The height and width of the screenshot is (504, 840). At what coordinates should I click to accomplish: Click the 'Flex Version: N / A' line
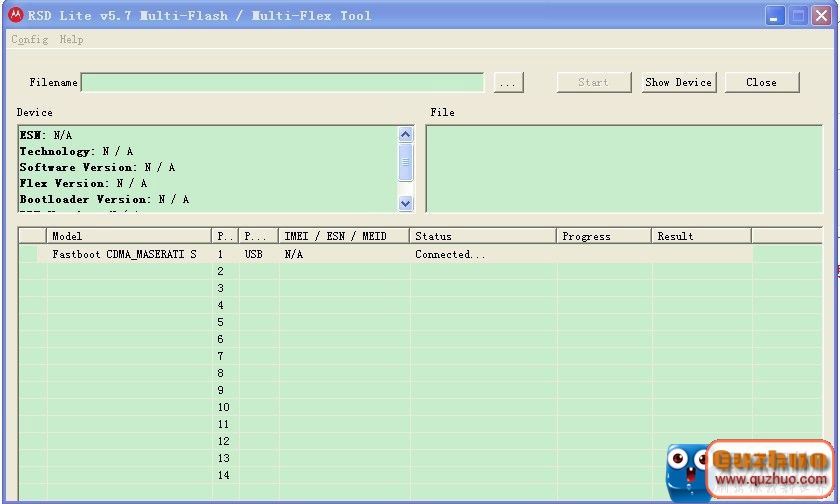(x=83, y=183)
